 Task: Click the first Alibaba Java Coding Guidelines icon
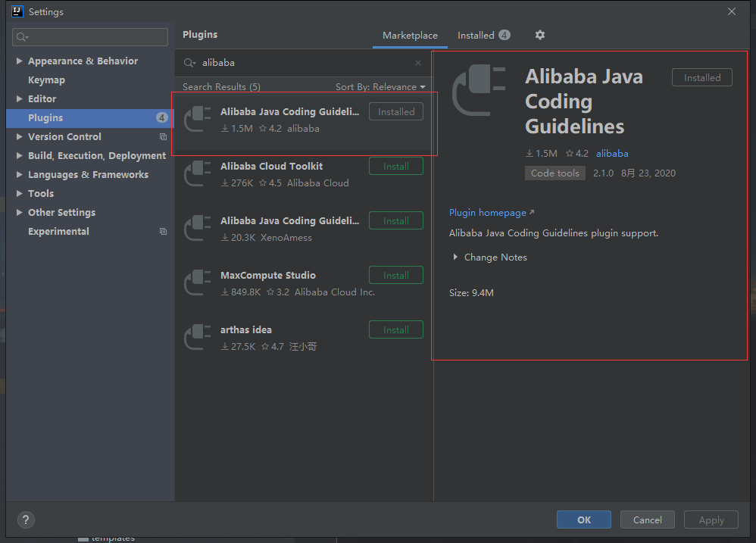[x=198, y=120]
